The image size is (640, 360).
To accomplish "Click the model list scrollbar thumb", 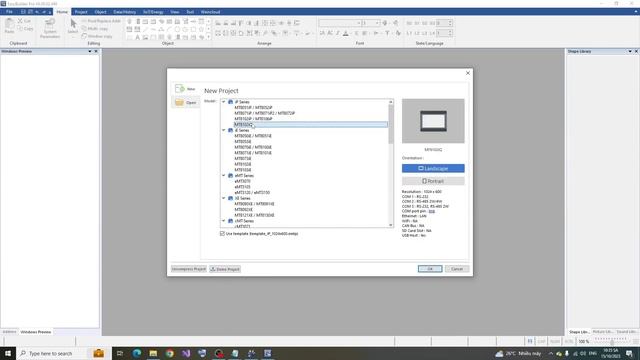I will (x=391, y=124).
